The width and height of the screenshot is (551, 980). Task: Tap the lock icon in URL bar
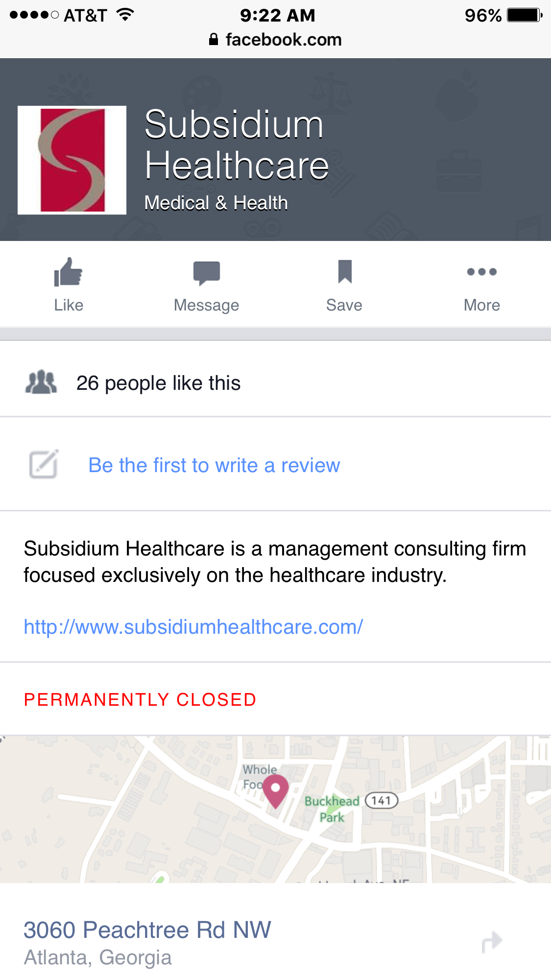pos(214,40)
